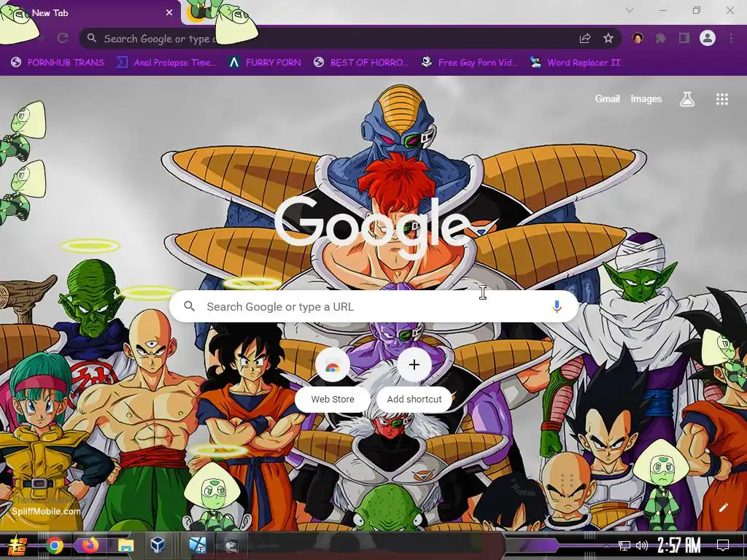The image size is (747, 560).
Task: Open the notification center icon
Action: (x=723, y=545)
